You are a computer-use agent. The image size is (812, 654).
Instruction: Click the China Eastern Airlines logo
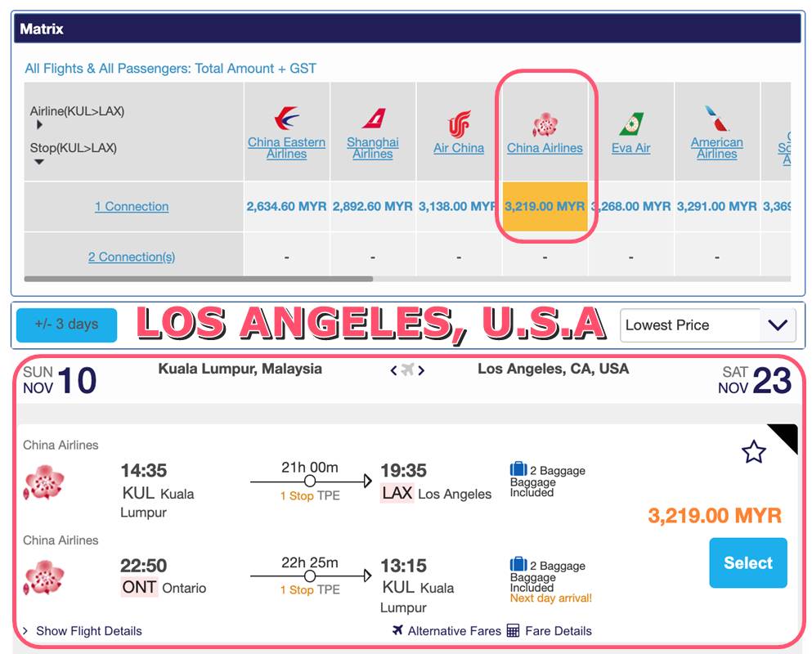(286, 119)
